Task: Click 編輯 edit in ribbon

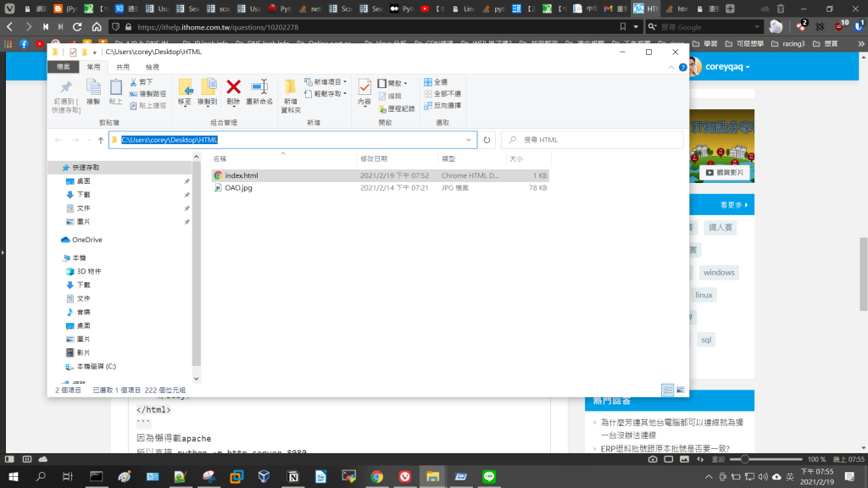Action: tap(390, 96)
